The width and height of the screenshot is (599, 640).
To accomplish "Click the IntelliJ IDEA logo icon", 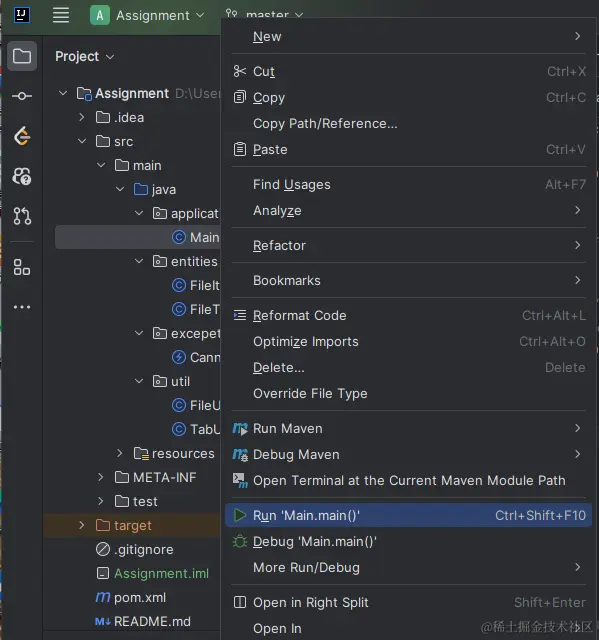I will click(22, 15).
